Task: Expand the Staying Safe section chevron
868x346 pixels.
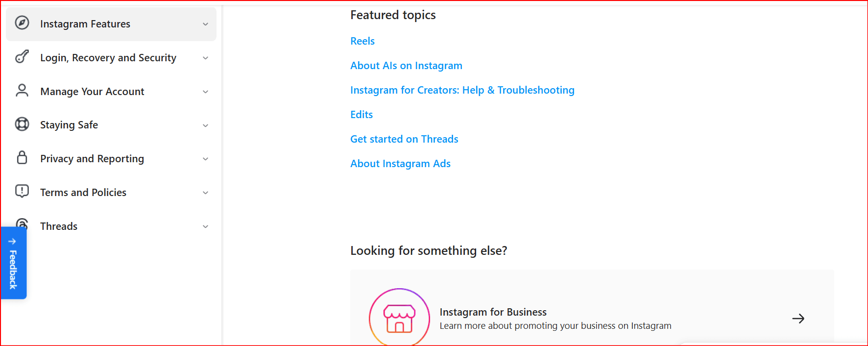Action: (x=206, y=125)
